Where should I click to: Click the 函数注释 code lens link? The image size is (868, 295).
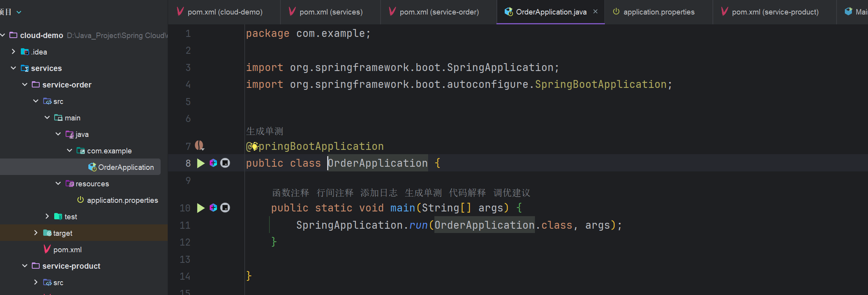(291, 193)
